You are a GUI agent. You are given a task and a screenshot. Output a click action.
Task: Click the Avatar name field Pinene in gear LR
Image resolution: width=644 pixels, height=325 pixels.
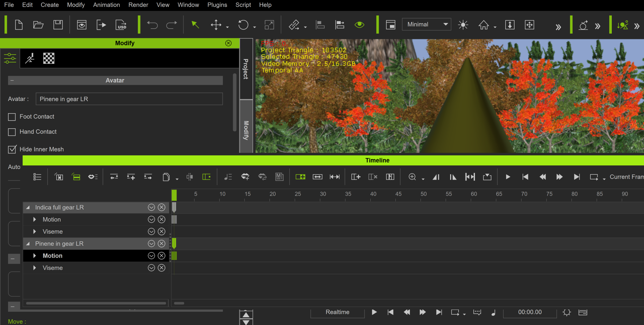[129, 99]
